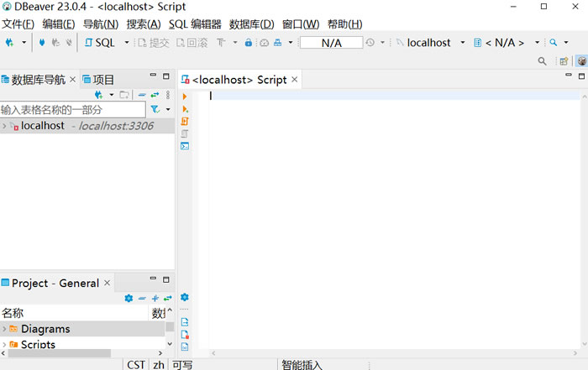This screenshot has width=588, height=370.
Task: Click the 提交 commit button
Action: coord(153,42)
